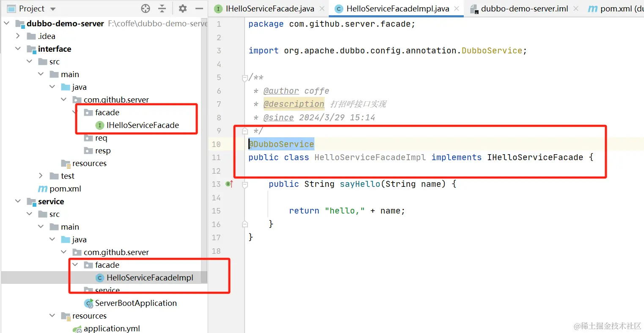Collapse the interface module node
This screenshot has width=644, height=333.
[x=18, y=49]
